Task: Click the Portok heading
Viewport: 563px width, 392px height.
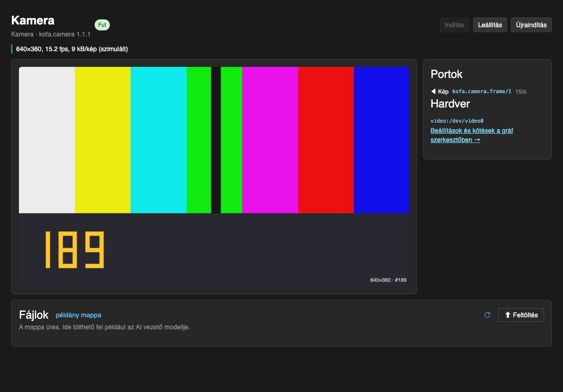Action: (446, 74)
